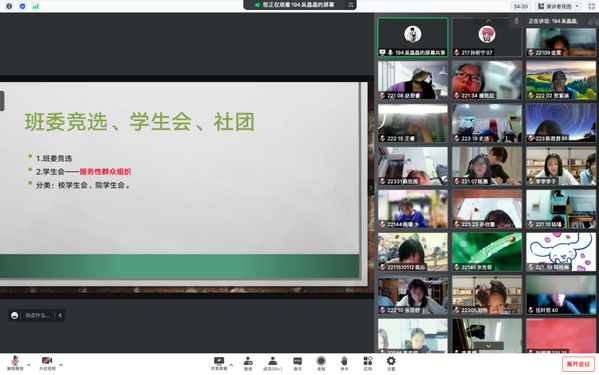Open the Invite participants icon

pyautogui.click(x=248, y=364)
